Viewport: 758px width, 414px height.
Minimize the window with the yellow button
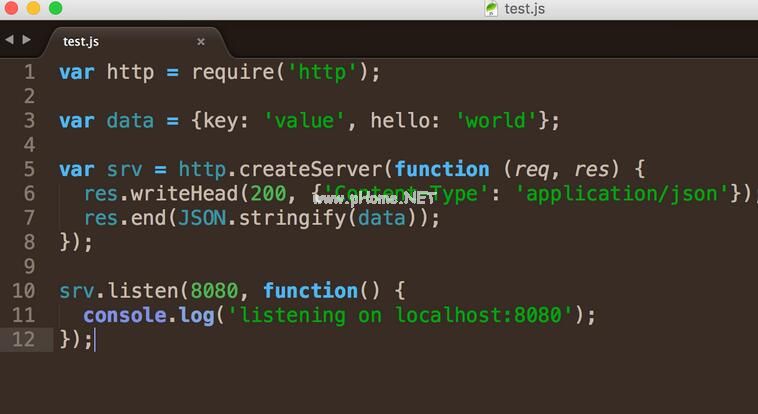33,8
